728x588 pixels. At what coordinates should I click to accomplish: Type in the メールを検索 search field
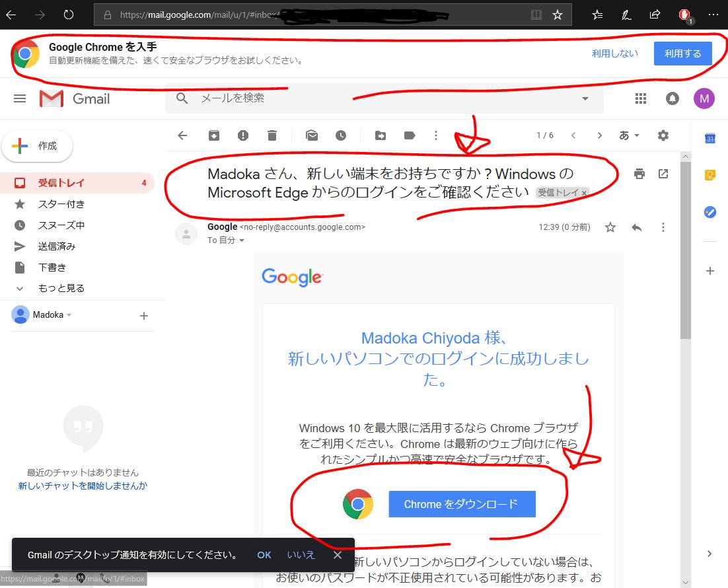pos(384,98)
